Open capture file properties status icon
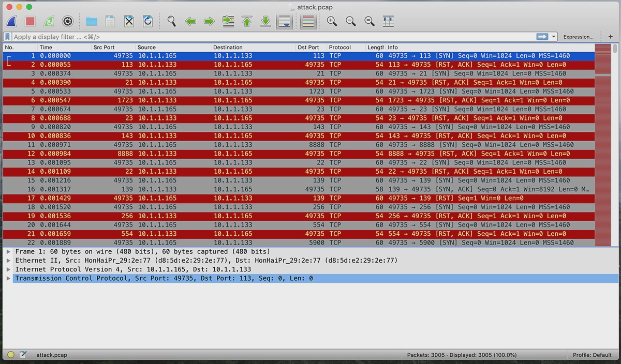Screen dimensions: 621x364 tap(23, 355)
